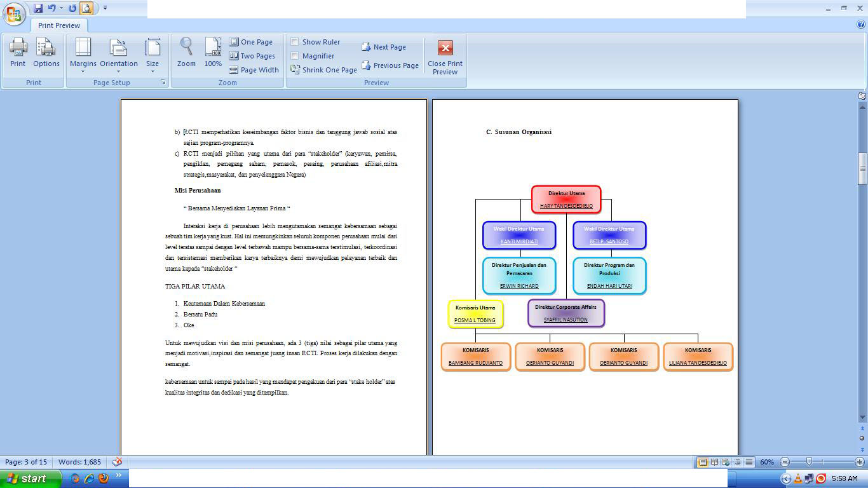This screenshot has width=868, height=488.
Task: Switch to One Page view
Action: (x=251, y=42)
